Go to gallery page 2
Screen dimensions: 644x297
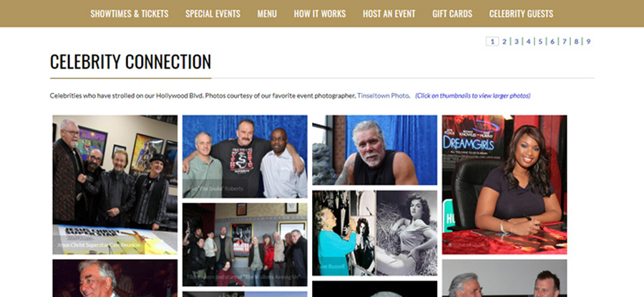click(504, 42)
